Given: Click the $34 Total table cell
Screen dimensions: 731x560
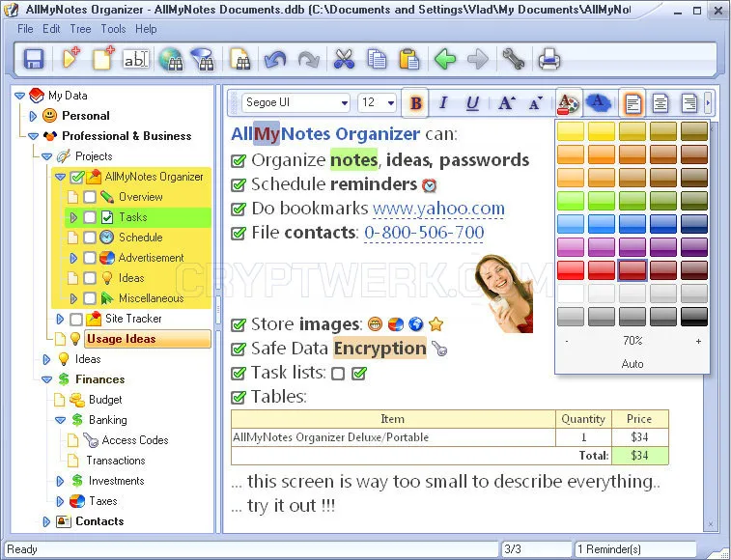Looking at the screenshot, I should [x=639, y=456].
